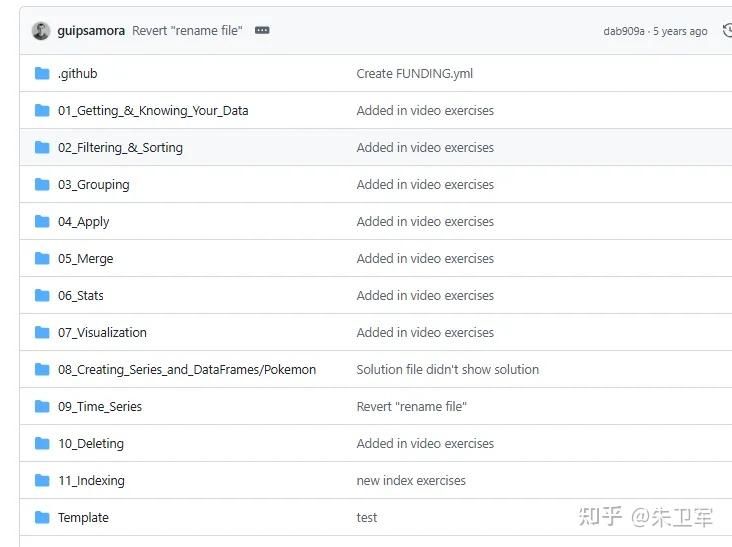The height and width of the screenshot is (547, 732).
Task: Open 03_Grouping folder
Action: pos(94,185)
